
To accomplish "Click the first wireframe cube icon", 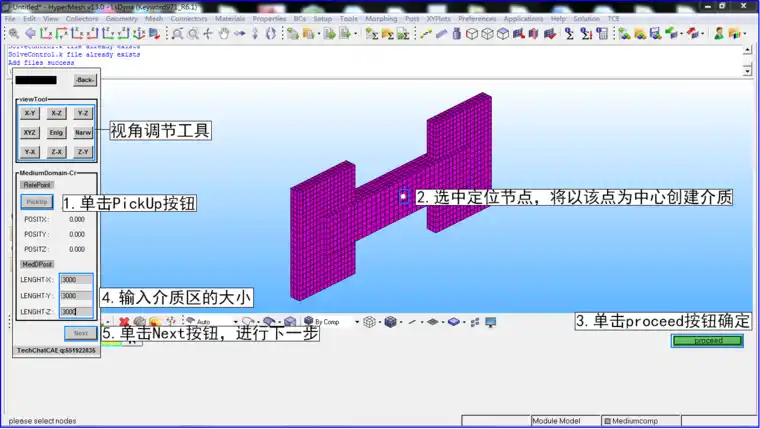I will [472, 33].
